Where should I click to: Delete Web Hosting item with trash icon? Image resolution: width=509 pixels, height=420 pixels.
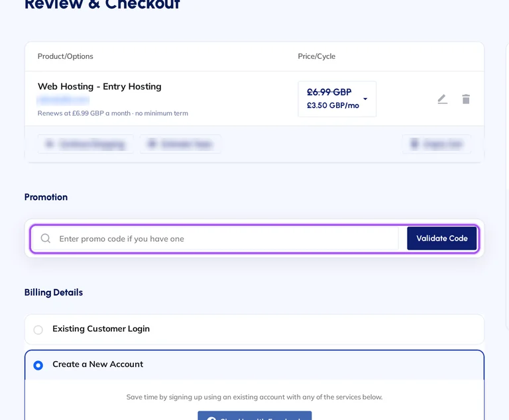[x=466, y=99]
